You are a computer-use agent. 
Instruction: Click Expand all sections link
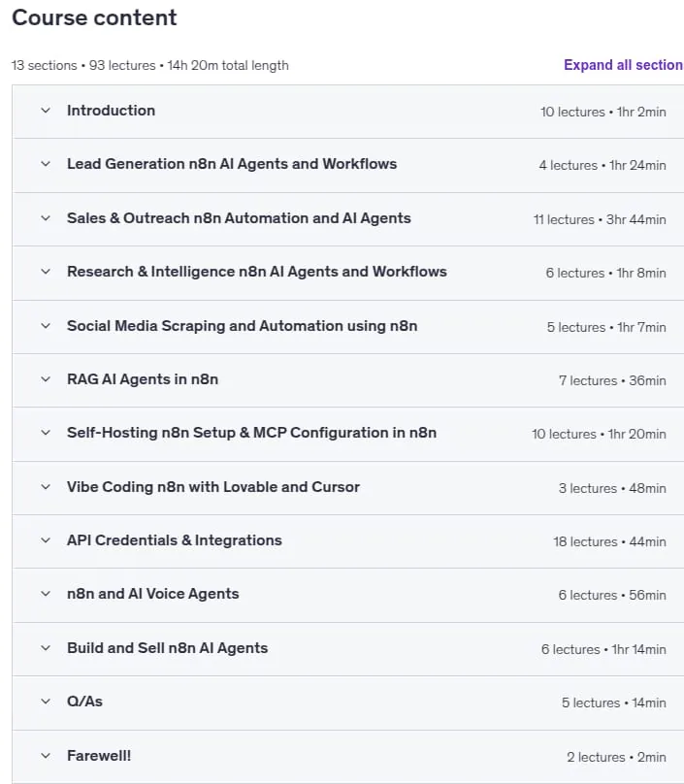(x=624, y=65)
